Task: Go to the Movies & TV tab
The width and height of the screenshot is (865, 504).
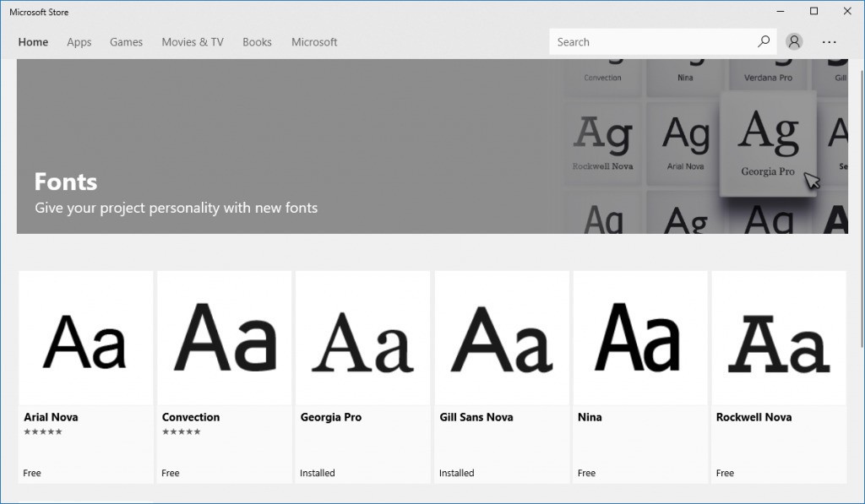Action: pos(193,42)
